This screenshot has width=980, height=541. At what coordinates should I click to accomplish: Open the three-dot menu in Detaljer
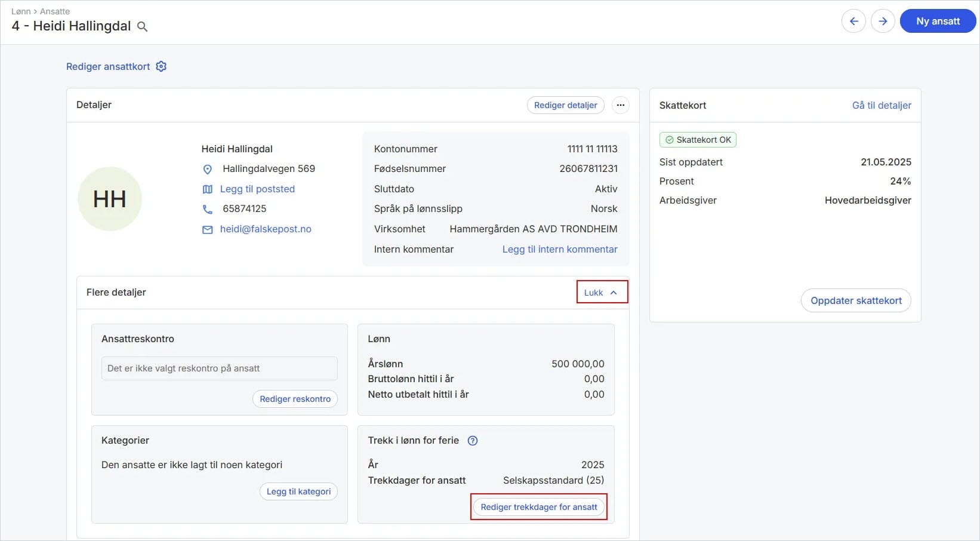point(621,105)
